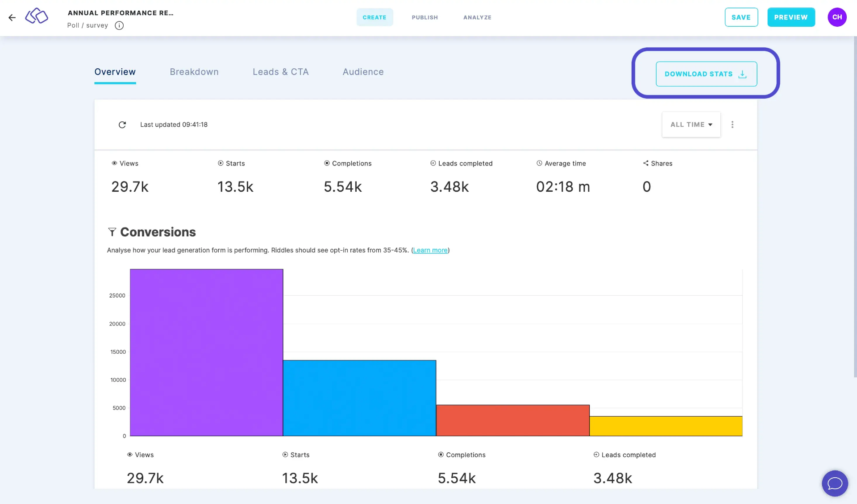Expand the ALL TIME dropdown
Screen dimensions: 857x504
[691, 124]
